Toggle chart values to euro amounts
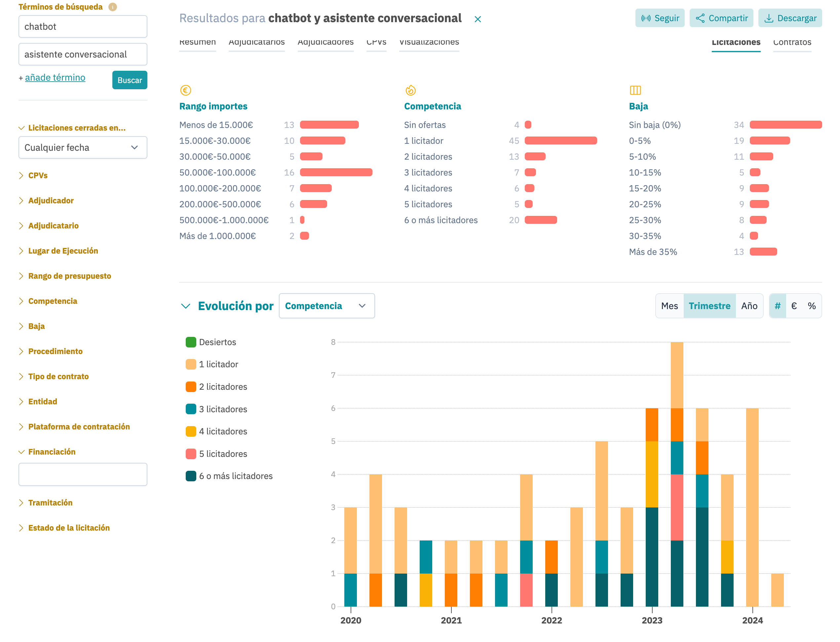840x642 pixels. [794, 306]
